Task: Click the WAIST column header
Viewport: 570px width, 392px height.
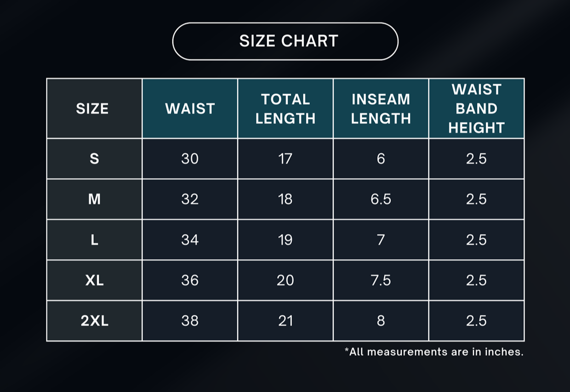Action: (190, 109)
